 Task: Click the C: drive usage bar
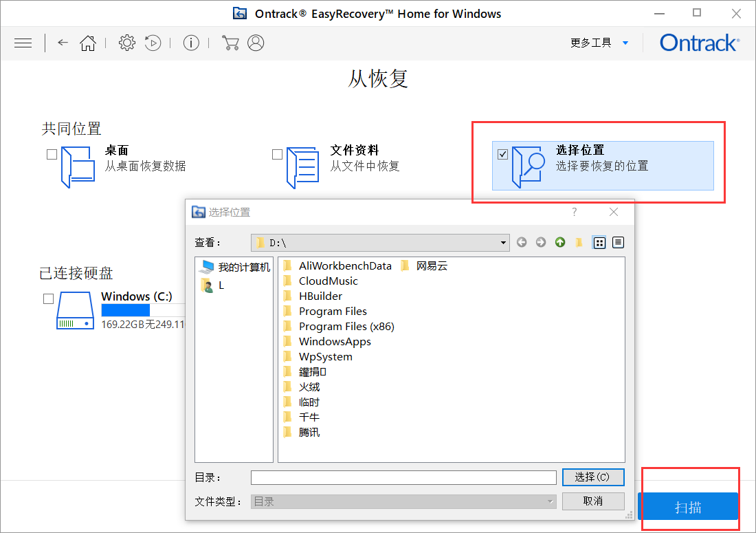143,309
